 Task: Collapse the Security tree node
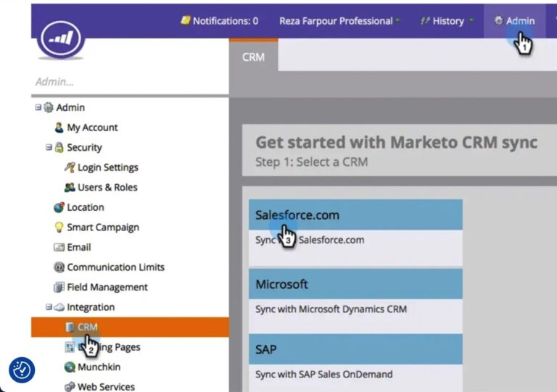coord(49,148)
